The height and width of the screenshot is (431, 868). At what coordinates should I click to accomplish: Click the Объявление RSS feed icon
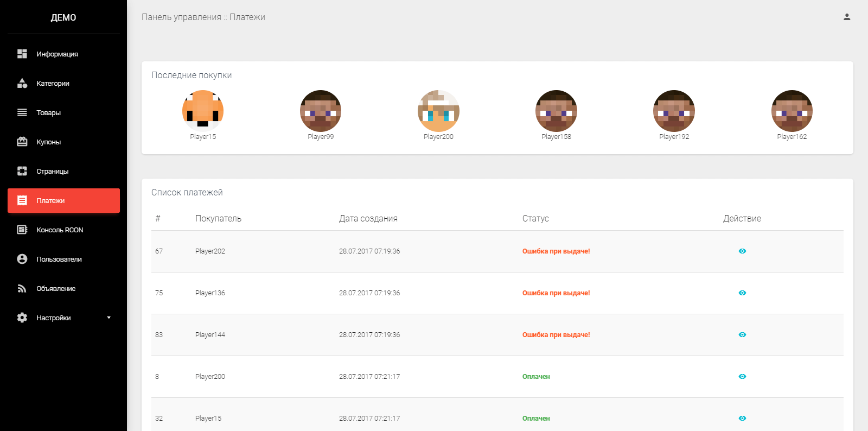[x=22, y=288]
